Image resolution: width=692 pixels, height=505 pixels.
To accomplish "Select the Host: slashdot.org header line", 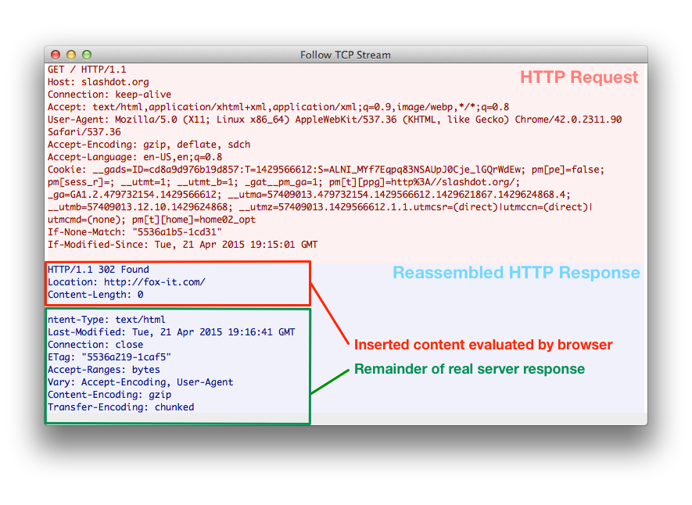I will click(98, 82).
